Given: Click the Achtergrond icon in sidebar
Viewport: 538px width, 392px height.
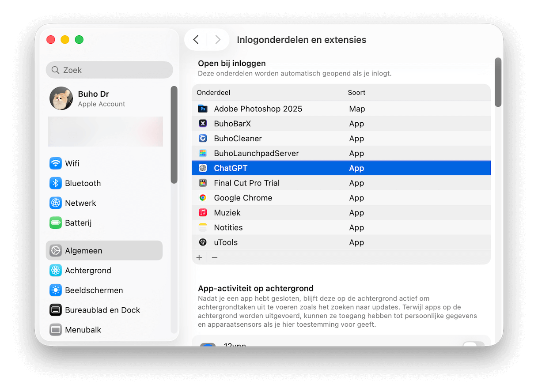Looking at the screenshot, I should [x=56, y=271].
